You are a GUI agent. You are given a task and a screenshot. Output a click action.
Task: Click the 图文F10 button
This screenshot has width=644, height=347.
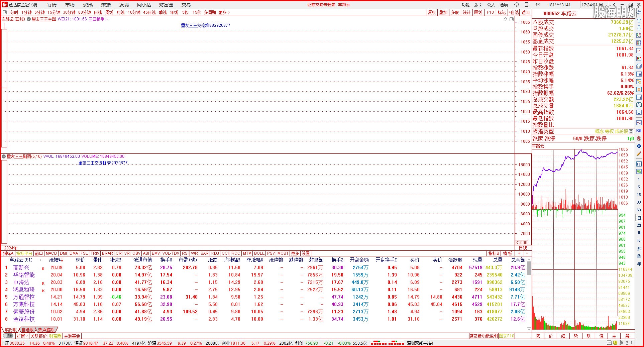click(x=507, y=336)
